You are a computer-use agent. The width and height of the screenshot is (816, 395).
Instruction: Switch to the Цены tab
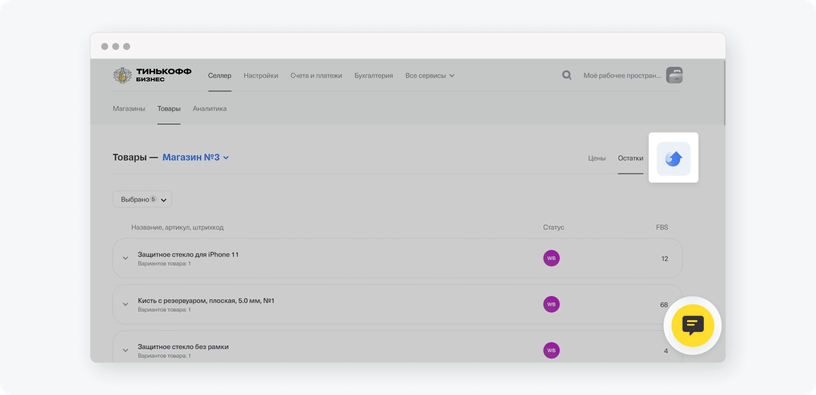(597, 158)
